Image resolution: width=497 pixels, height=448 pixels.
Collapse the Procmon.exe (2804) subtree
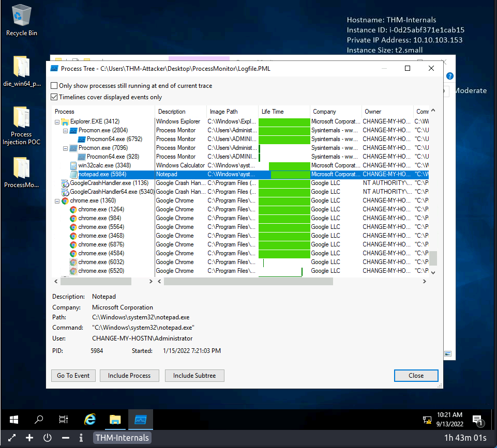65,131
